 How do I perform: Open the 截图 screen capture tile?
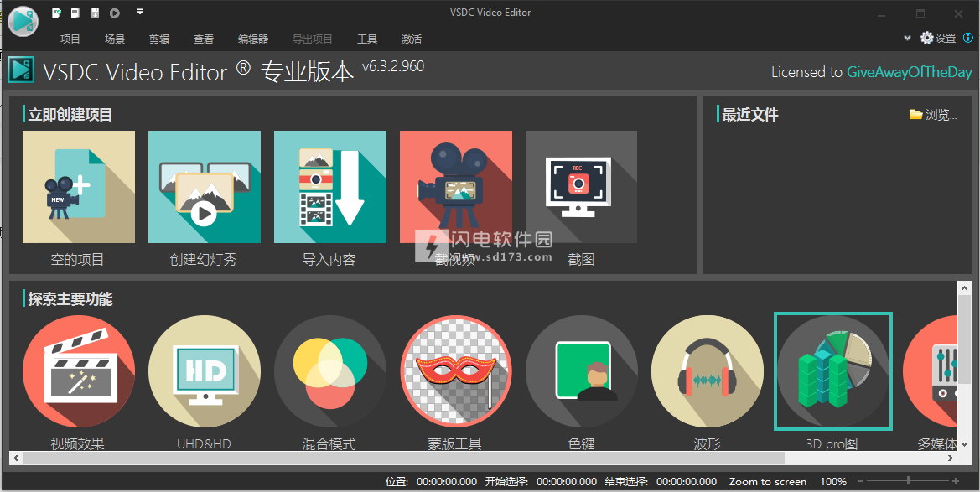581,187
